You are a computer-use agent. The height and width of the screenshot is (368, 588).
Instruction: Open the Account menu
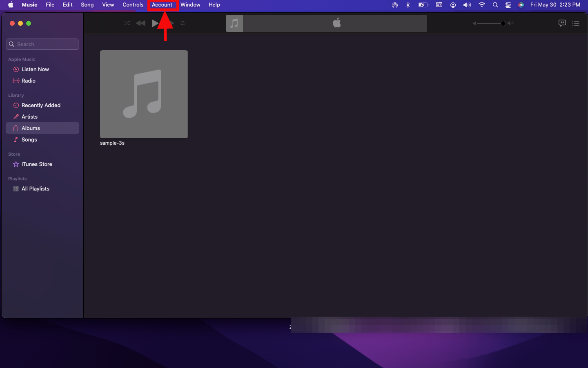click(162, 5)
